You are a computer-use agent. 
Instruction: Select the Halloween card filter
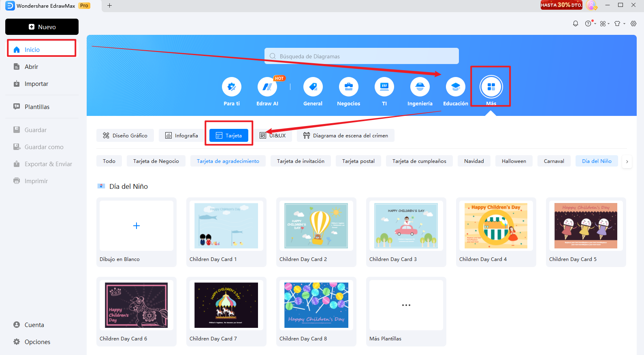tap(514, 161)
